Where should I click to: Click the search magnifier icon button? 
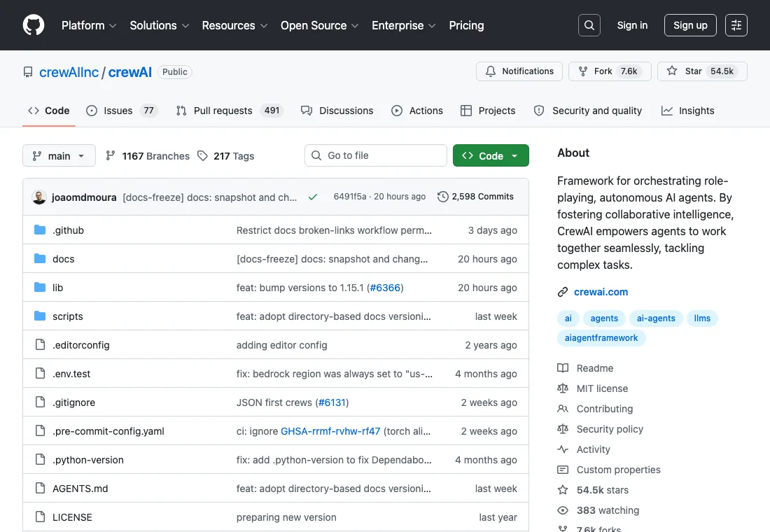(x=589, y=25)
